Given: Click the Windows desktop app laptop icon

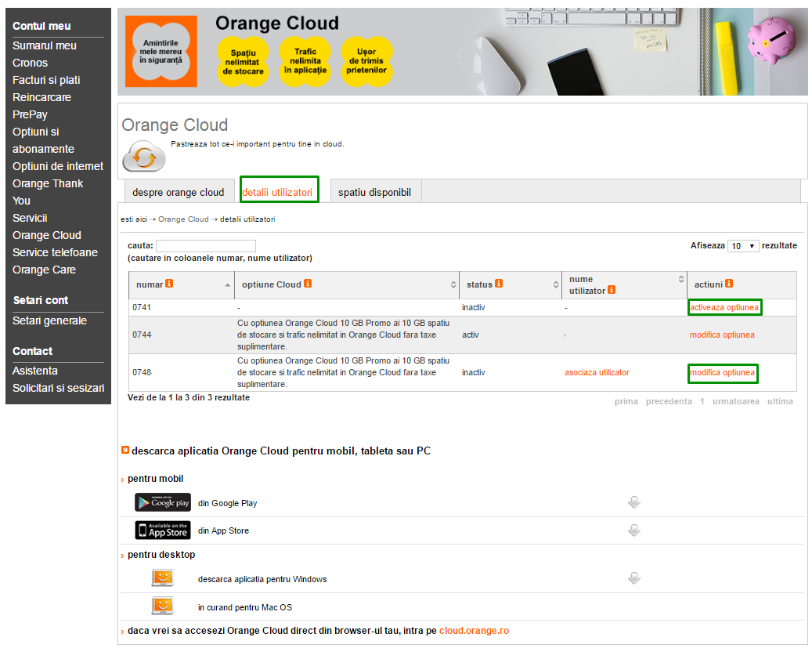Looking at the screenshot, I should [x=163, y=577].
